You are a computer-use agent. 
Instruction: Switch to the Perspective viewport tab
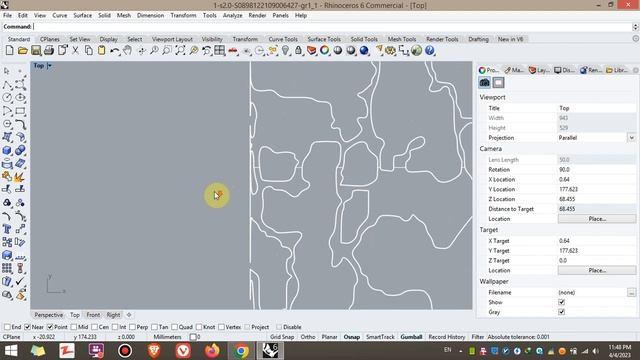click(x=49, y=315)
